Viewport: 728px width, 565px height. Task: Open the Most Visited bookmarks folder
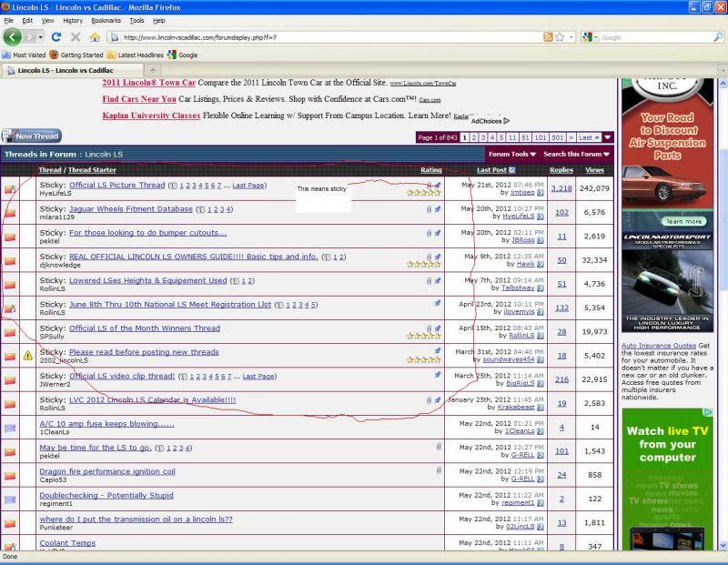[25, 55]
